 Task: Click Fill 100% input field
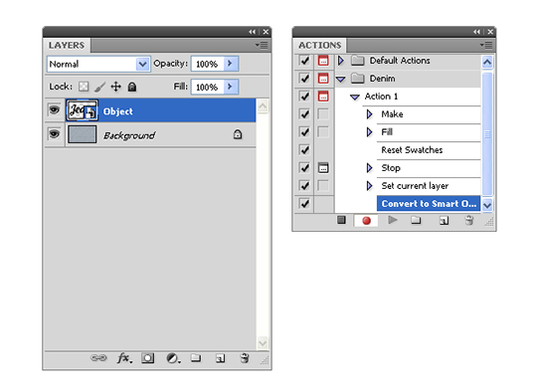pyautogui.click(x=207, y=87)
